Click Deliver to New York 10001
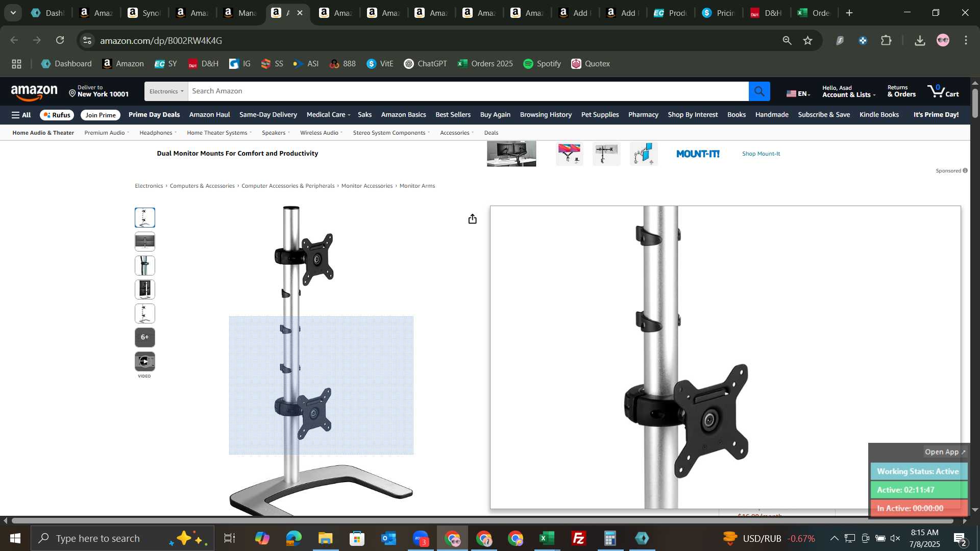This screenshot has height=551, width=980. (99, 91)
